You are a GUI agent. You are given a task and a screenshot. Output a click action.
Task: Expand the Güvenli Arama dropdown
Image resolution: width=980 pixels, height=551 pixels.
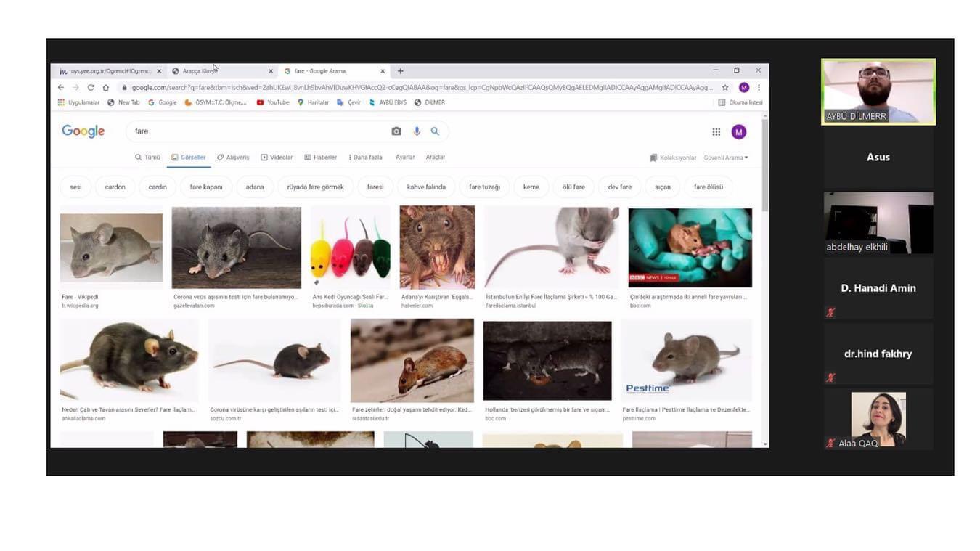[725, 158]
